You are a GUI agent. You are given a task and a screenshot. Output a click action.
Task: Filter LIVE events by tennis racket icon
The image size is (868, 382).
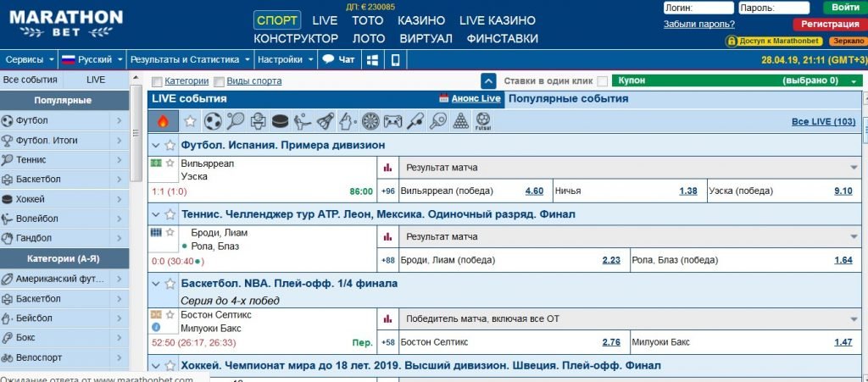pos(236,121)
